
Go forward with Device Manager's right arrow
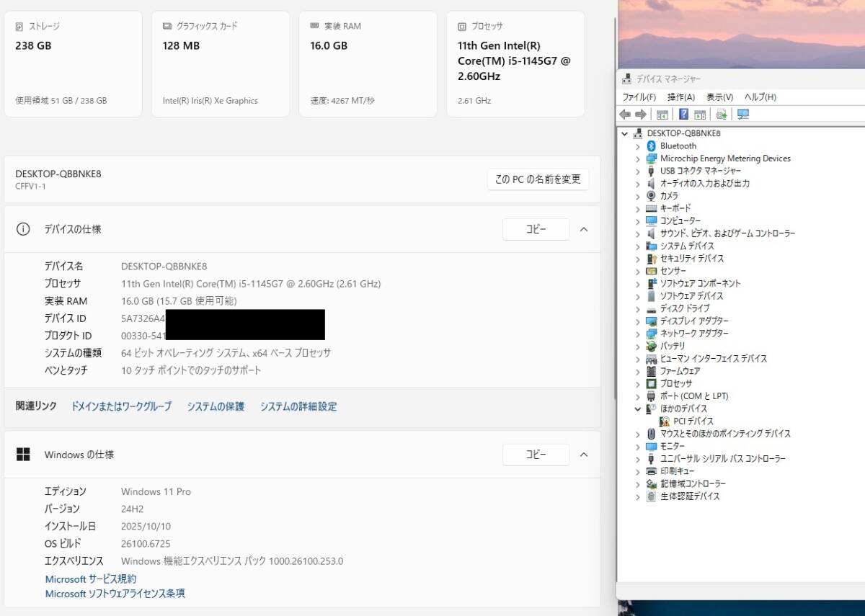coord(640,115)
